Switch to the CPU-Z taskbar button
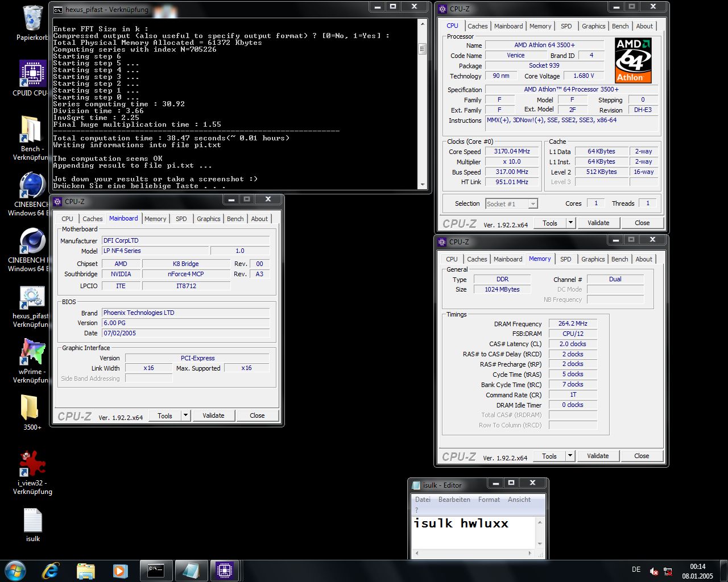728x582 pixels. coord(225,570)
